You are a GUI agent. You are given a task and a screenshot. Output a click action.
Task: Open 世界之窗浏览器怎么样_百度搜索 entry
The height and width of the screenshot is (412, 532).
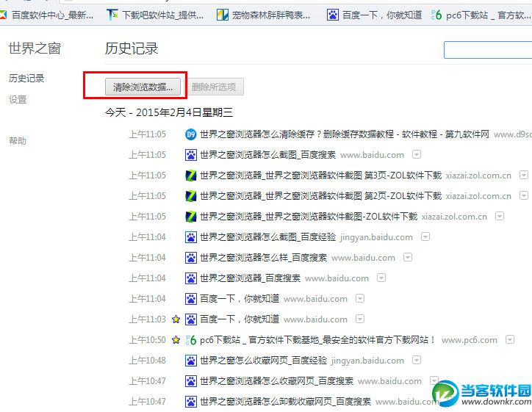point(263,257)
